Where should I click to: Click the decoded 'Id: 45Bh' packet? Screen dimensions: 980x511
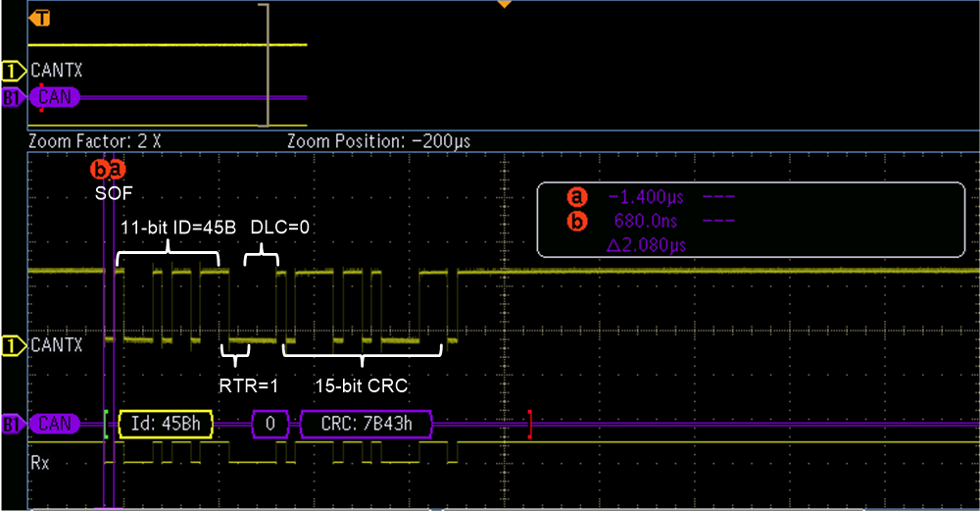[166, 424]
